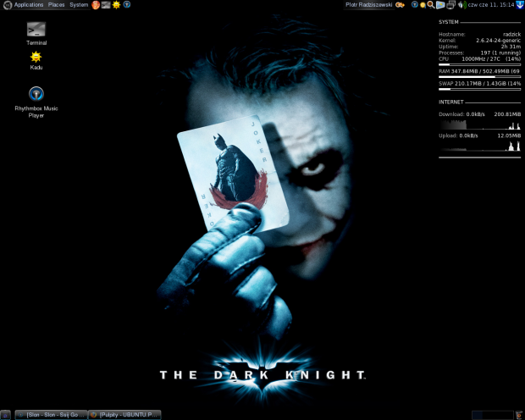Open the Rhythmbox Music Player desktop icon
The image size is (525, 420).
tap(36, 102)
